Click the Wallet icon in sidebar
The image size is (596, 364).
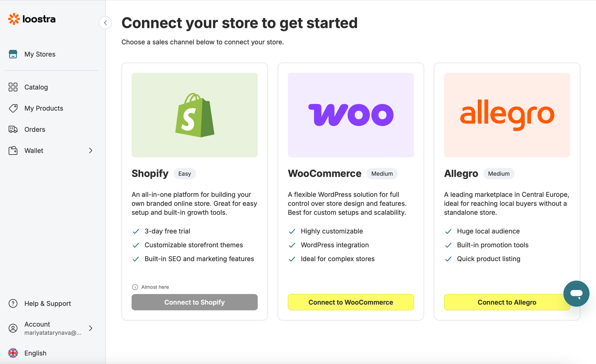pyautogui.click(x=13, y=150)
